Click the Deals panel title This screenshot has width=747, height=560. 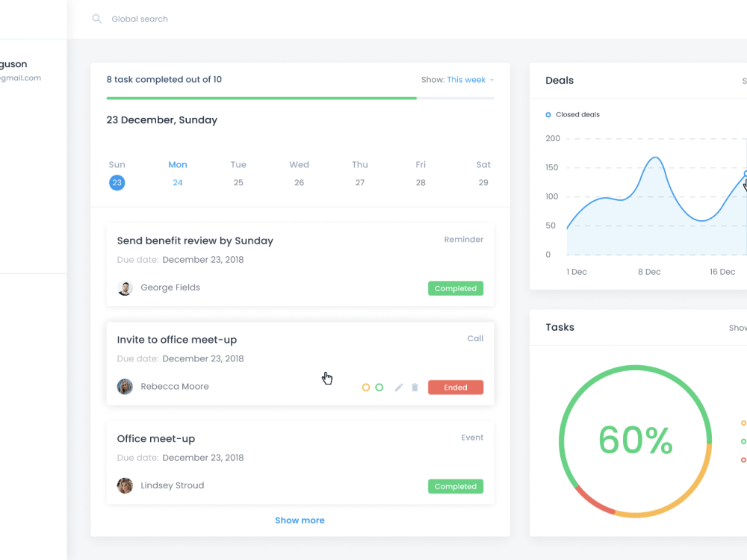[x=560, y=81]
